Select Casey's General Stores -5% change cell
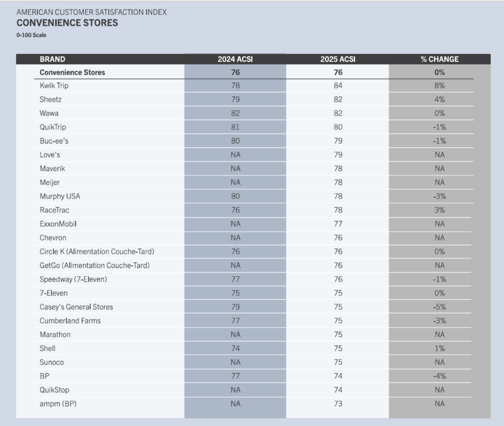 (x=440, y=307)
